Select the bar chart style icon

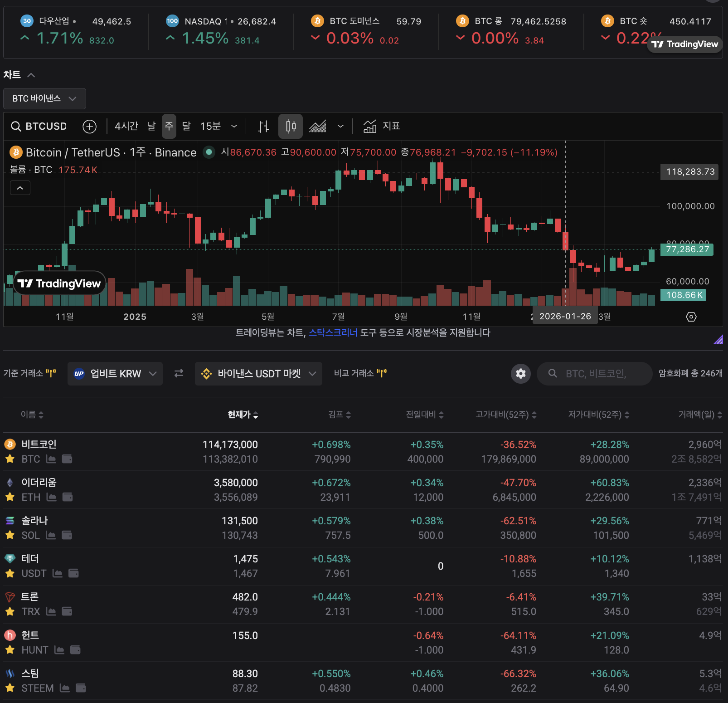(263, 126)
